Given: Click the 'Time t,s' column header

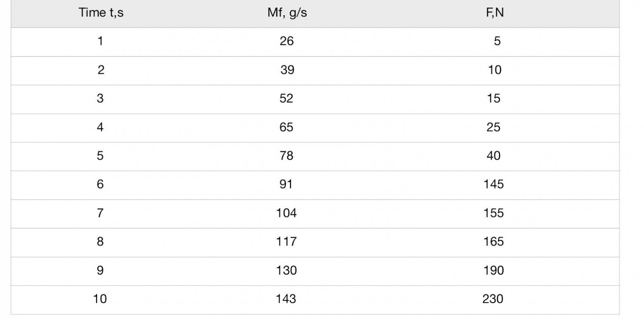Looking at the screenshot, I should pyautogui.click(x=101, y=13).
